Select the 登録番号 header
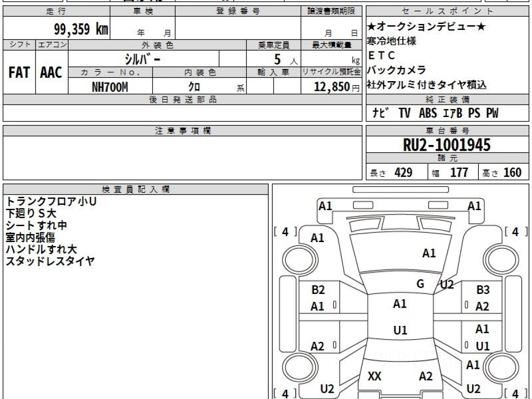 (x=238, y=12)
